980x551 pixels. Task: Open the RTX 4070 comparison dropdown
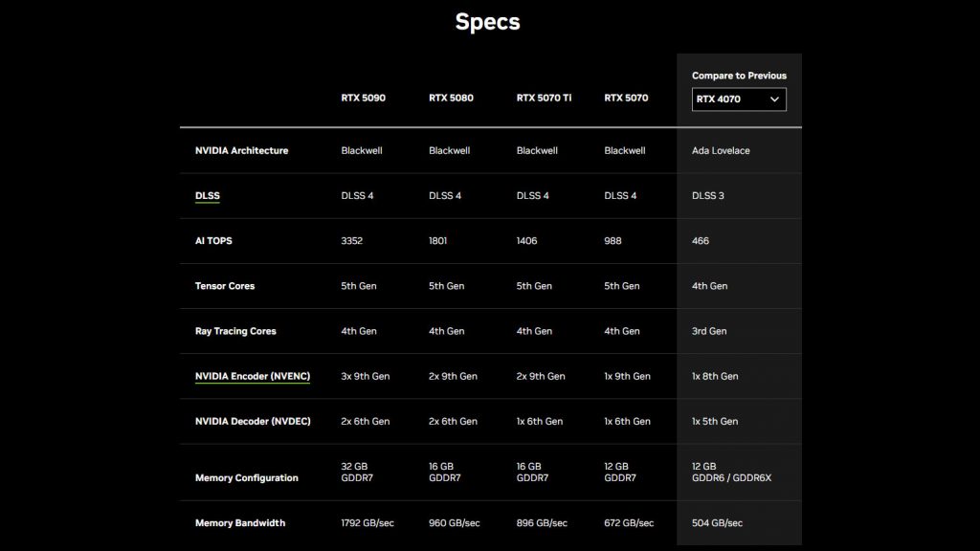pyautogui.click(x=739, y=99)
